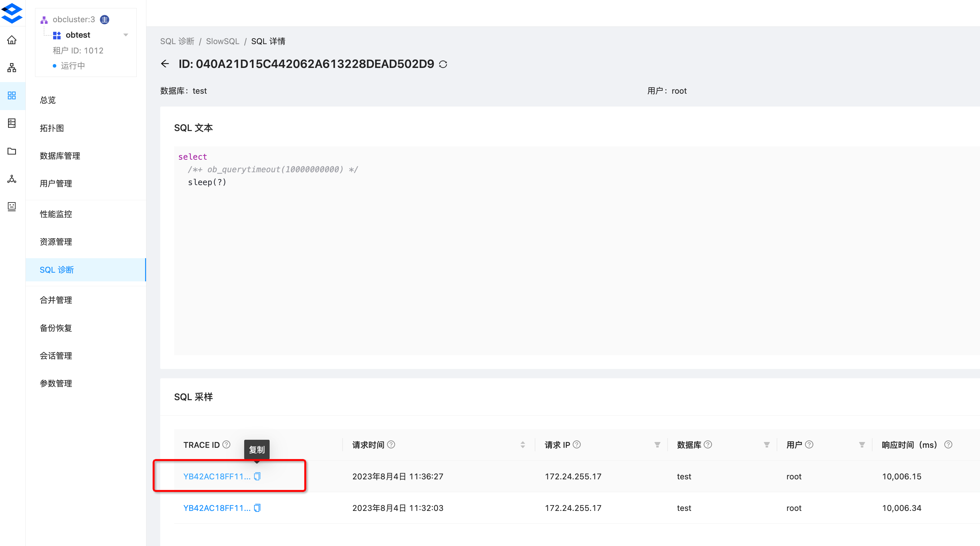Open 合并管理 from the left menu
The width and height of the screenshot is (980, 546).
[56, 300]
